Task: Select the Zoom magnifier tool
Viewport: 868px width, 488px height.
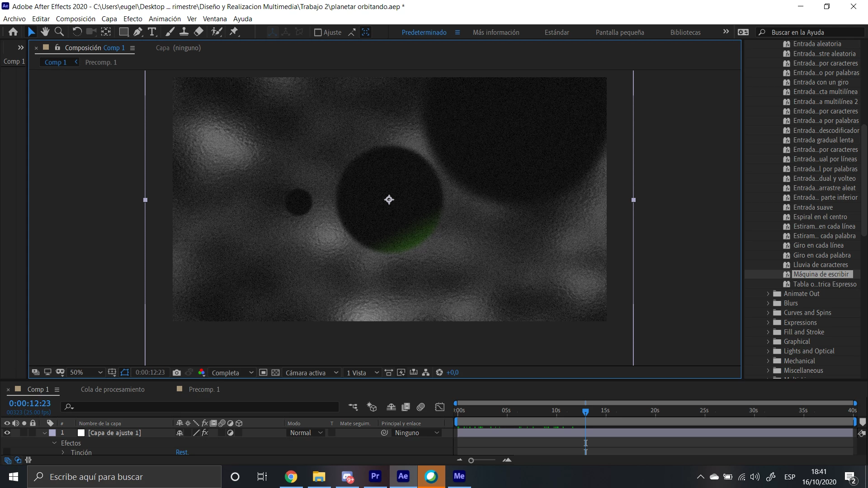Action: click(x=59, y=32)
